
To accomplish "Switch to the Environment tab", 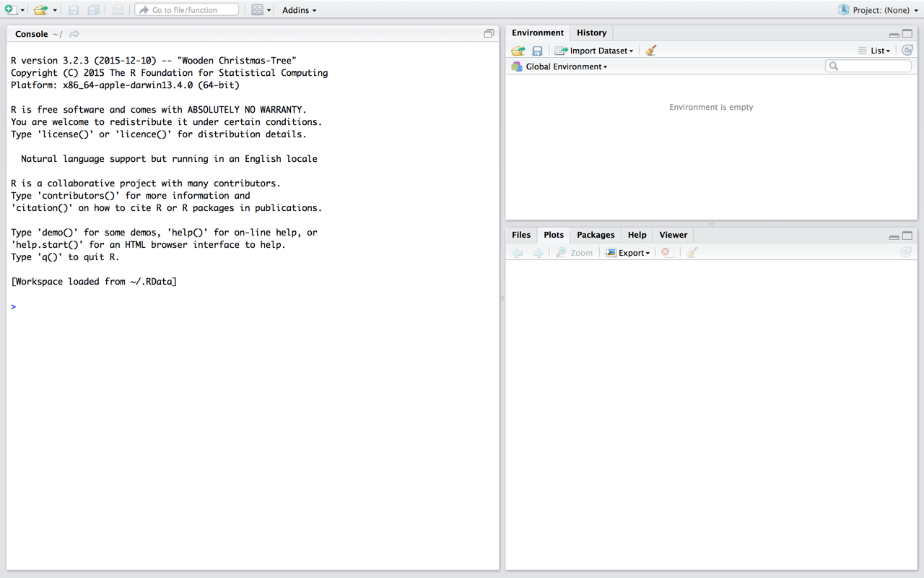I will pyautogui.click(x=538, y=33).
